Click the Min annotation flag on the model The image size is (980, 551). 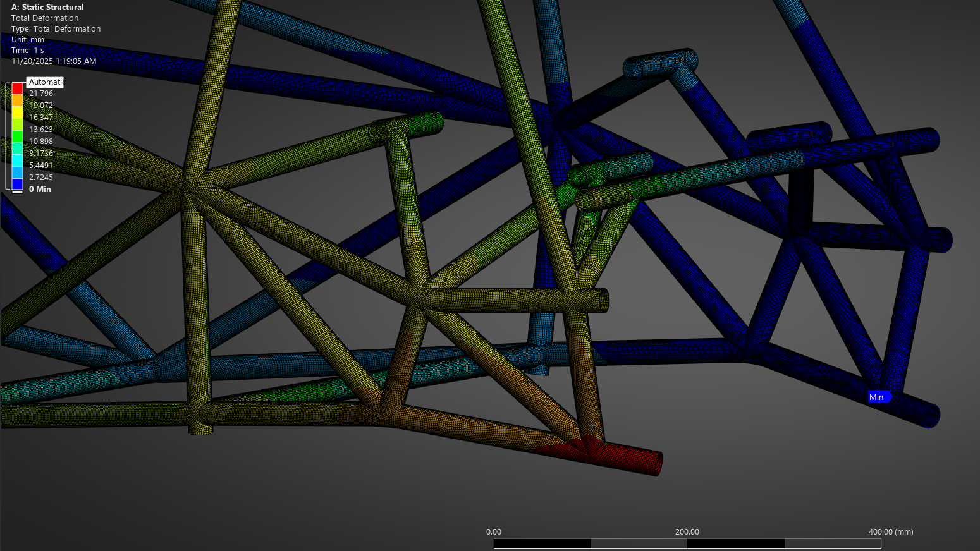pos(879,397)
